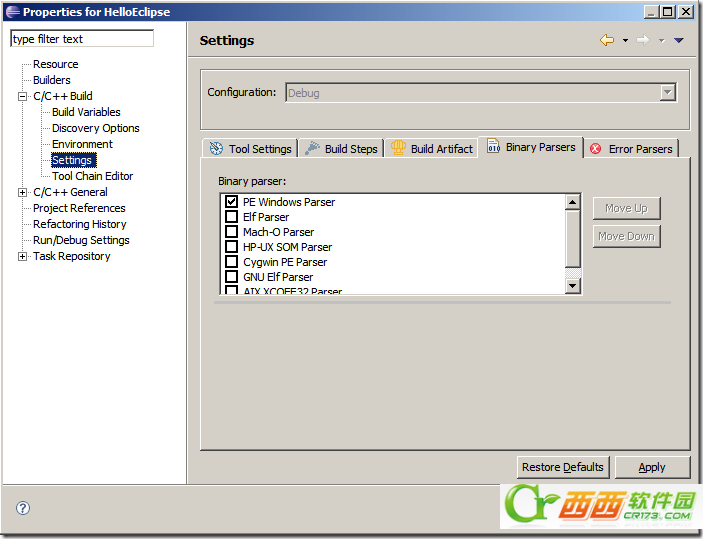The width and height of the screenshot is (703, 539).
Task: Open Run/Debug Settings page
Action: click(81, 240)
